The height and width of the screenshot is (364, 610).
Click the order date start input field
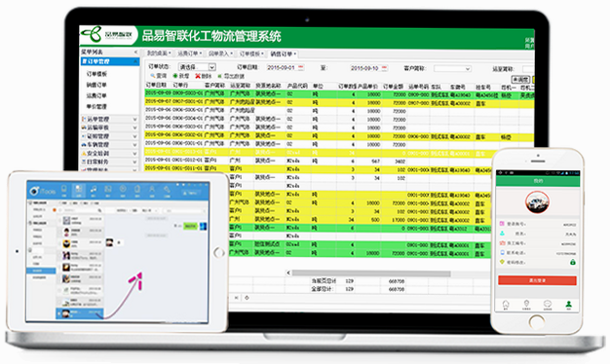click(286, 67)
